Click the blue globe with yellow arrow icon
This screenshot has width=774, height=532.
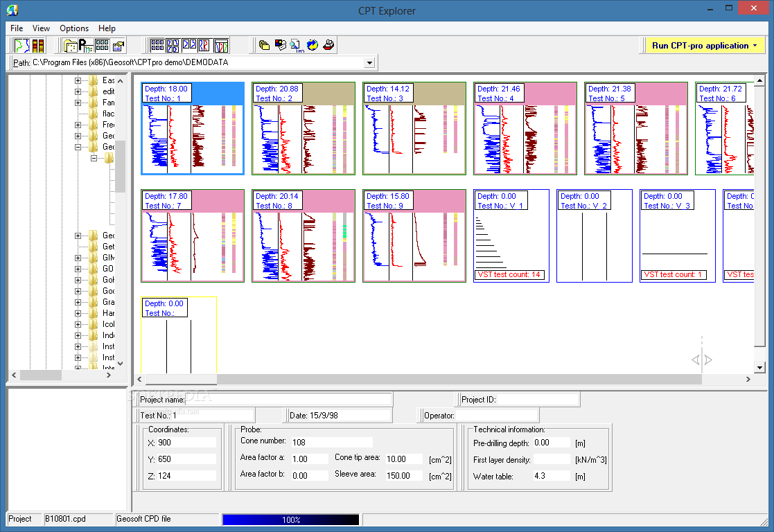(x=313, y=46)
